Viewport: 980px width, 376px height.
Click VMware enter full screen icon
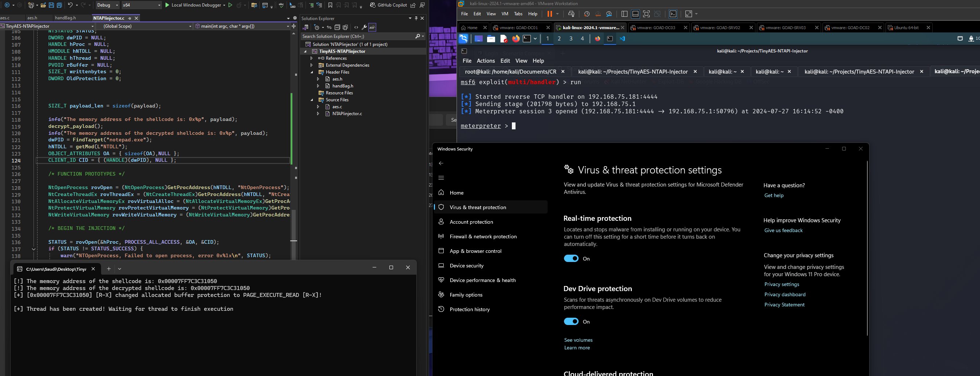(x=646, y=14)
